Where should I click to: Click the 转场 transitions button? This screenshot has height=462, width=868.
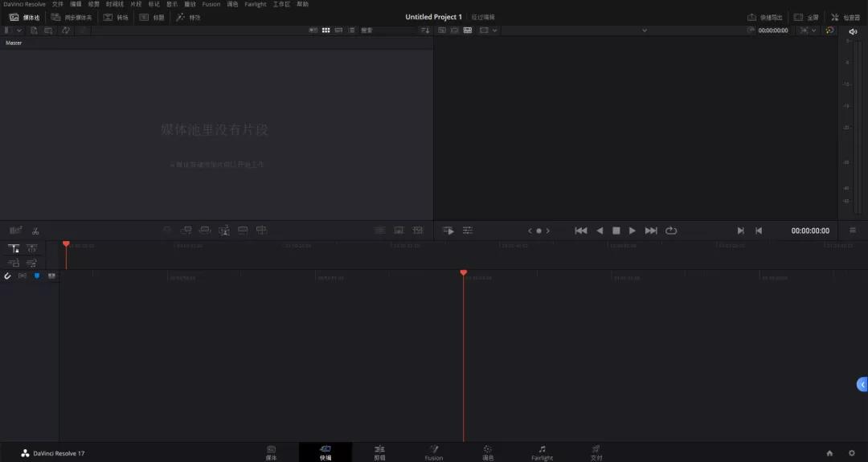pos(117,17)
